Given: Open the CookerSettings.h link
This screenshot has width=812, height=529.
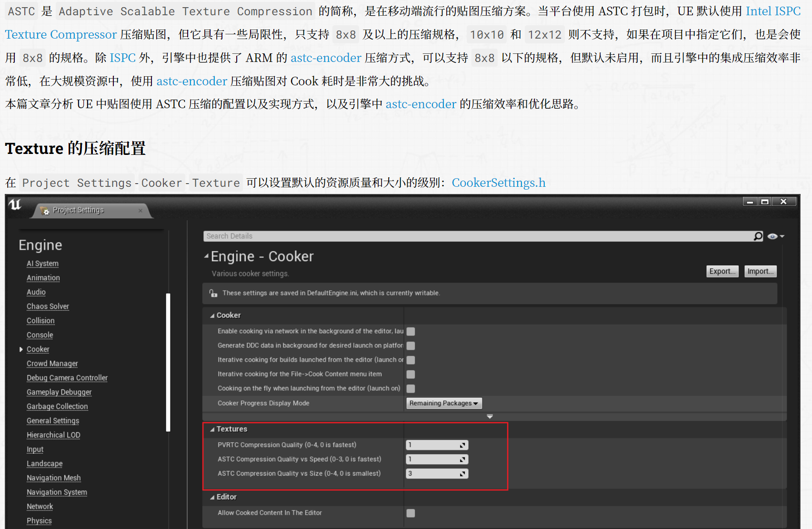Looking at the screenshot, I should 499,183.
